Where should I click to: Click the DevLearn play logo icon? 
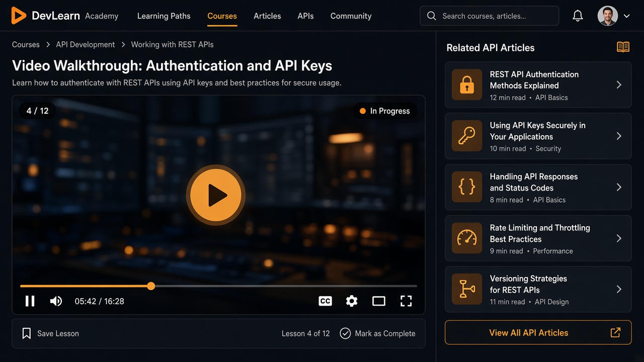(19, 16)
